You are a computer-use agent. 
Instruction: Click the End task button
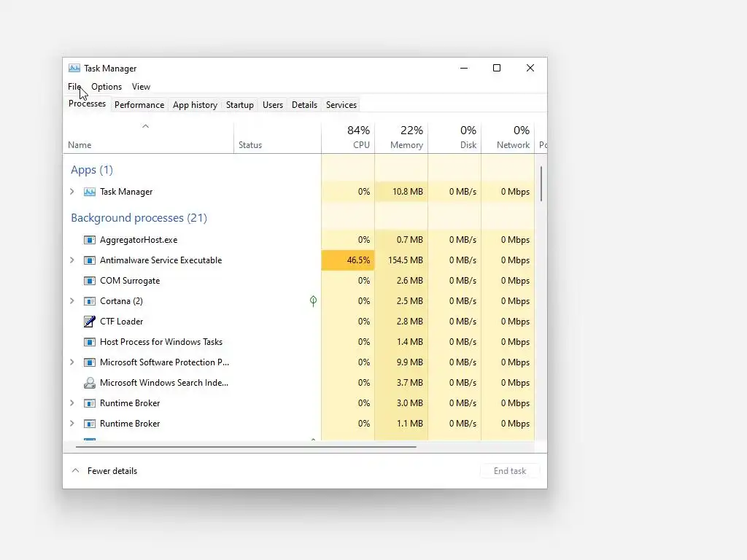pyautogui.click(x=510, y=471)
